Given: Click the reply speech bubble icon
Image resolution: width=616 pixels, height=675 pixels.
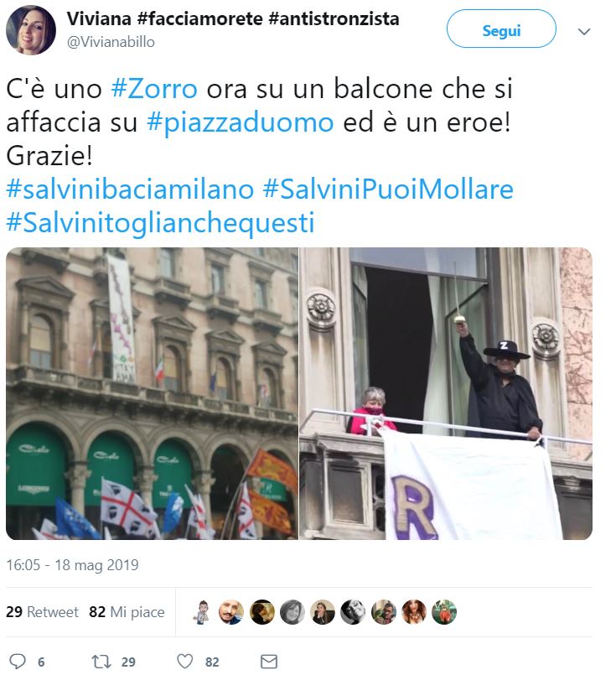Looking at the screenshot, I should [x=18, y=661].
